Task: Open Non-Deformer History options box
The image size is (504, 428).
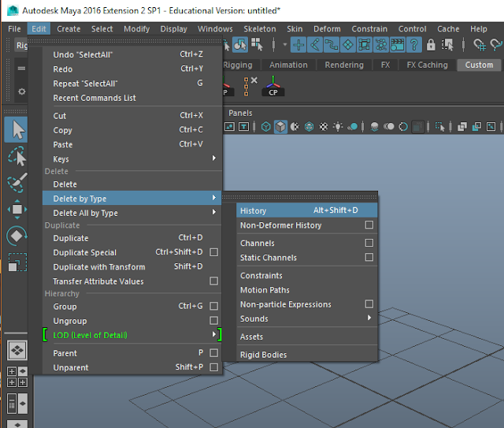Action: 369,225
